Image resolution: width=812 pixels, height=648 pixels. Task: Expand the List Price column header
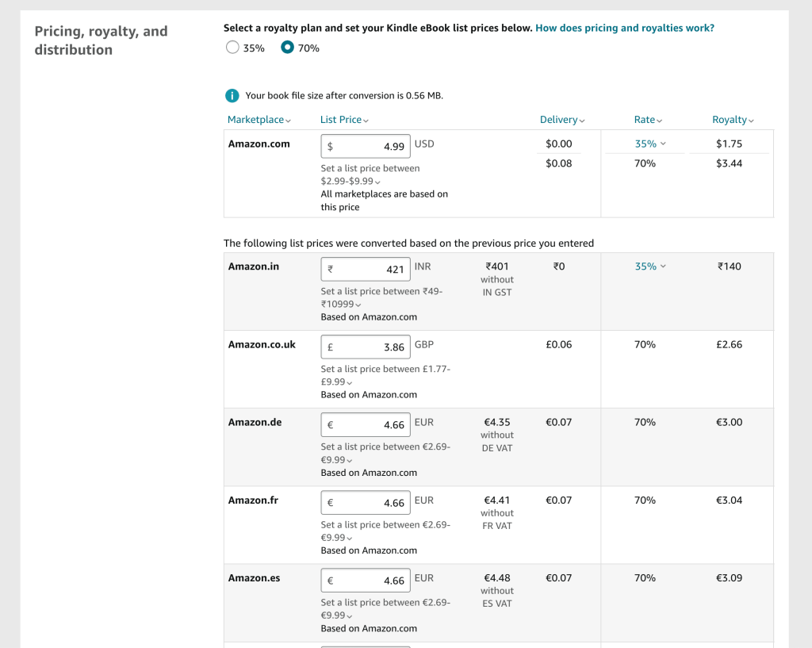(344, 120)
